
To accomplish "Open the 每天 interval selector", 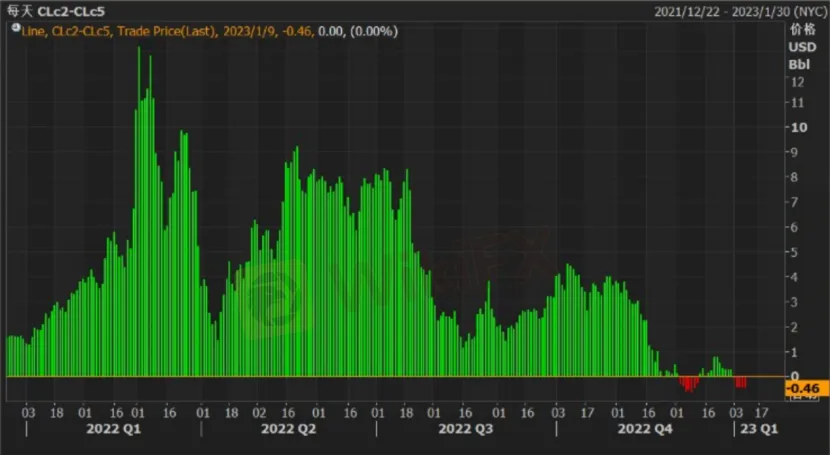I will (20, 12).
